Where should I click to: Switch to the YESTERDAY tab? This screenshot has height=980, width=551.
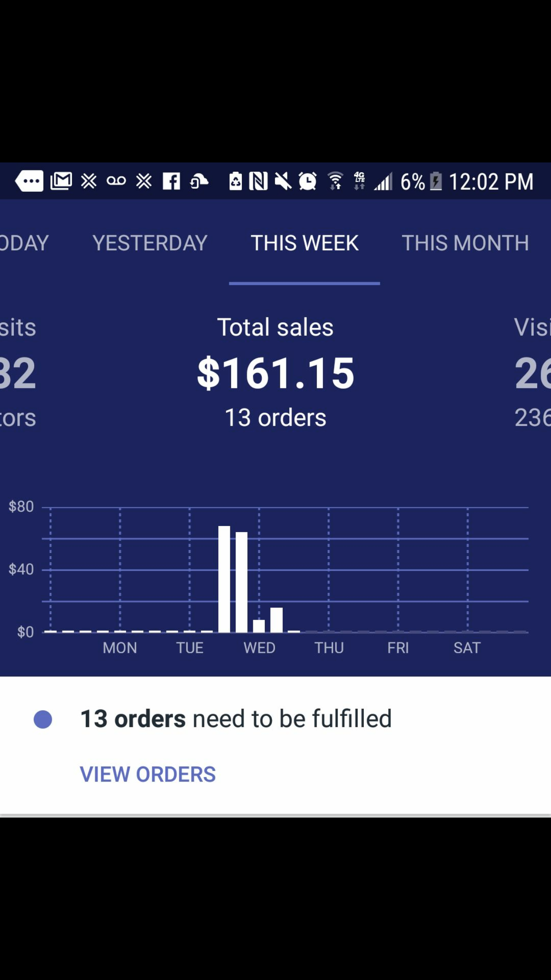point(150,243)
